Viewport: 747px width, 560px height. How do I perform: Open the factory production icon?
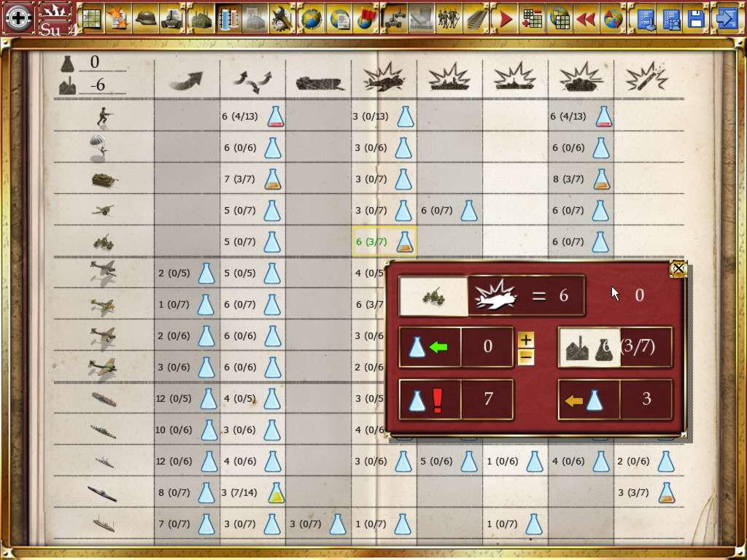(x=201, y=18)
